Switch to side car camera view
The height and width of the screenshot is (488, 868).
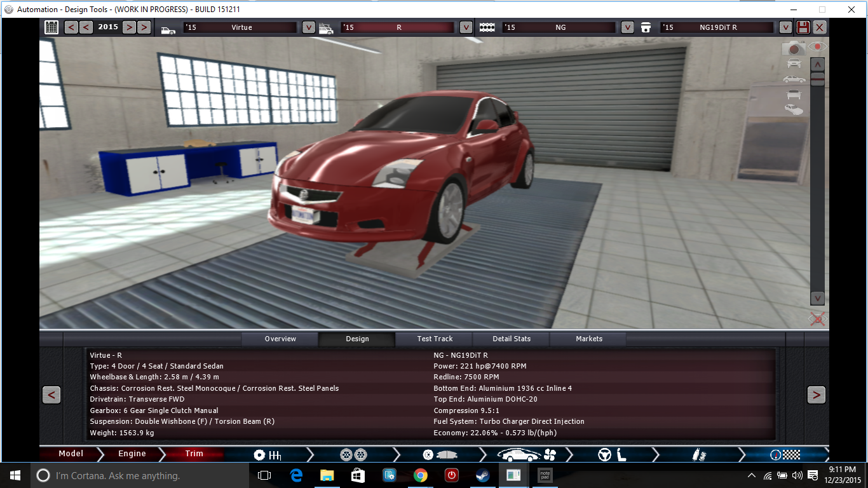pyautogui.click(x=794, y=79)
